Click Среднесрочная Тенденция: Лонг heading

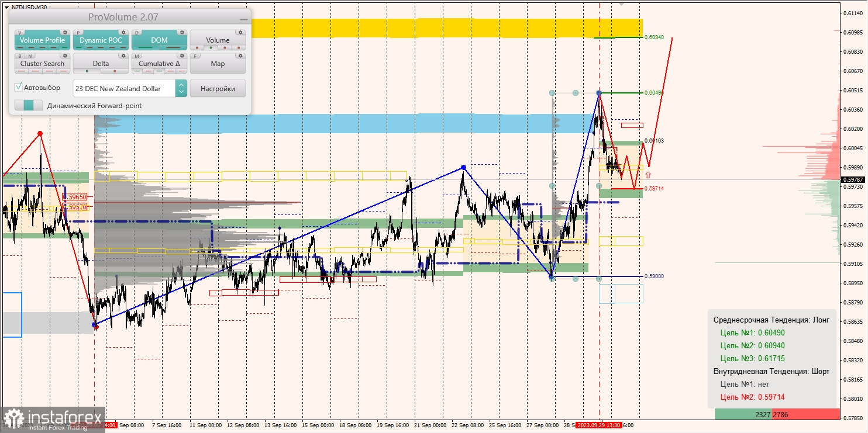pos(771,320)
